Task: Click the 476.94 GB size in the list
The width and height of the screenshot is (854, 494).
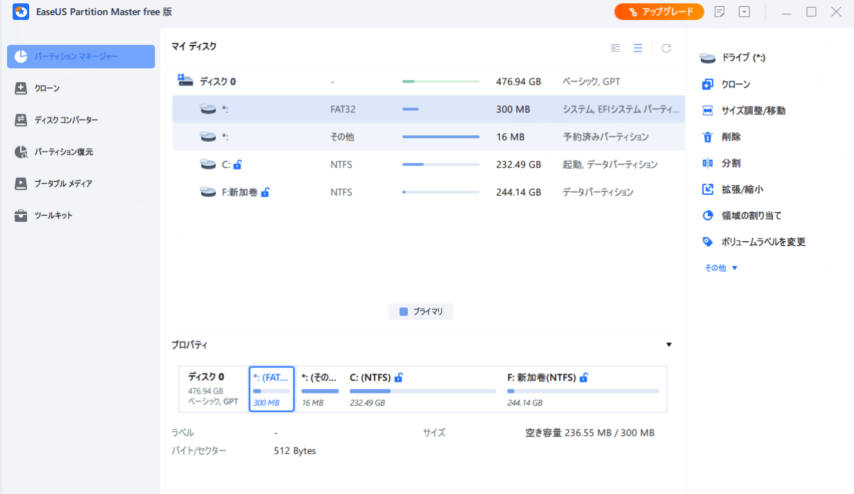Action: click(518, 82)
